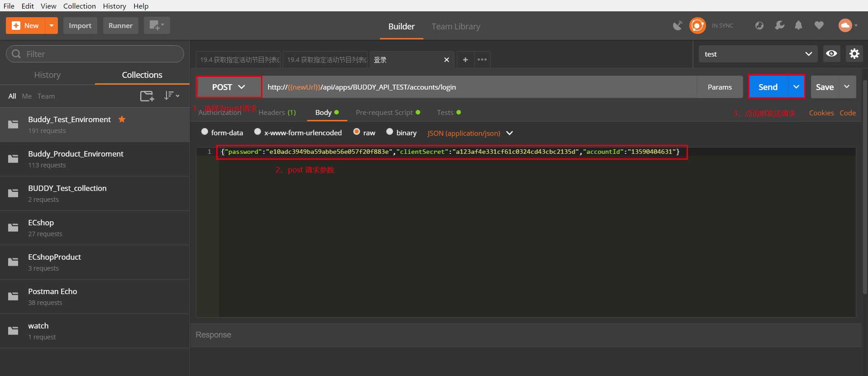Open the manage environments gear icon

854,54
